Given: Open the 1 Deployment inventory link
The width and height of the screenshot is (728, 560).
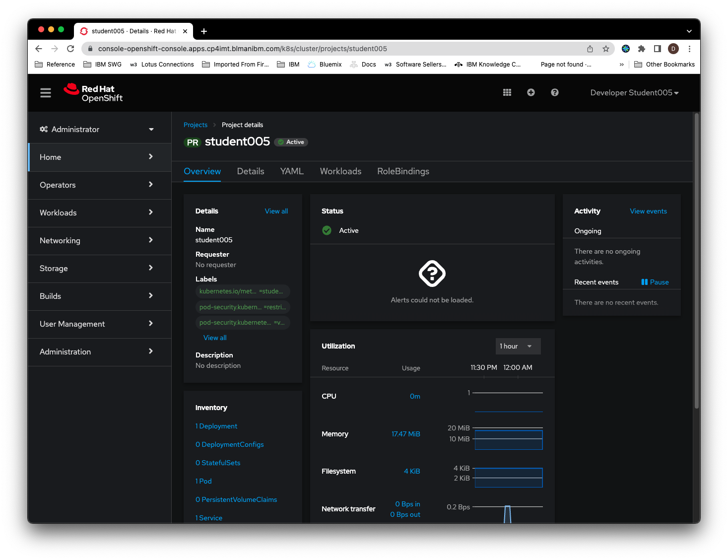Looking at the screenshot, I should 216,426.
